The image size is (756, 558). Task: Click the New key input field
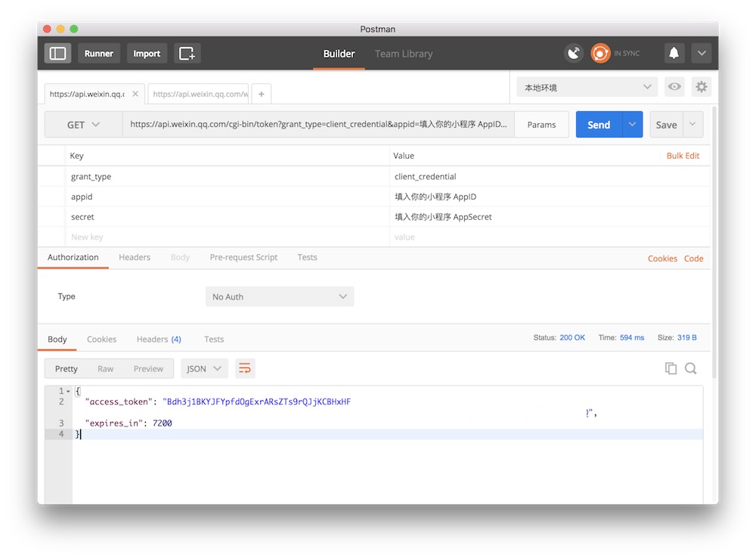click(x=228, y=237)
